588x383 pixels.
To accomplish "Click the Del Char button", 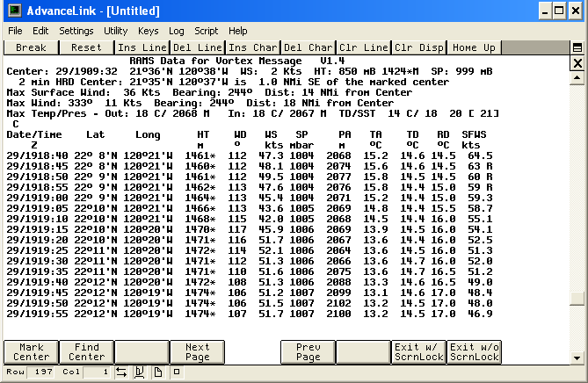I will coord(308,47).
